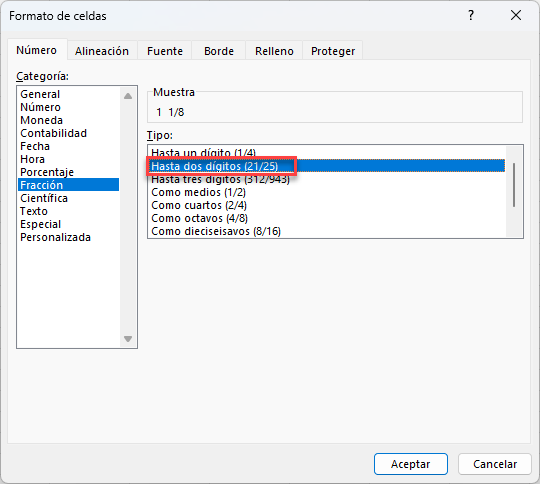Image resolution: width=540 pixels, height=484 pixels.
Task: Select type Hasta tres dígitos (312/943)
Action: [327, 179]
